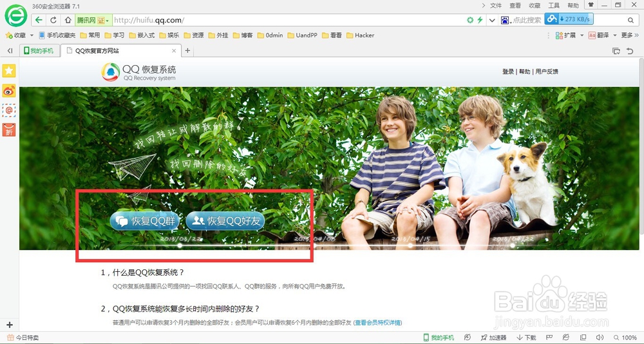The height and width of the screenshot is (344, 644).
Task: Open the 博客 bookmark folder
Action: [243, 35]
